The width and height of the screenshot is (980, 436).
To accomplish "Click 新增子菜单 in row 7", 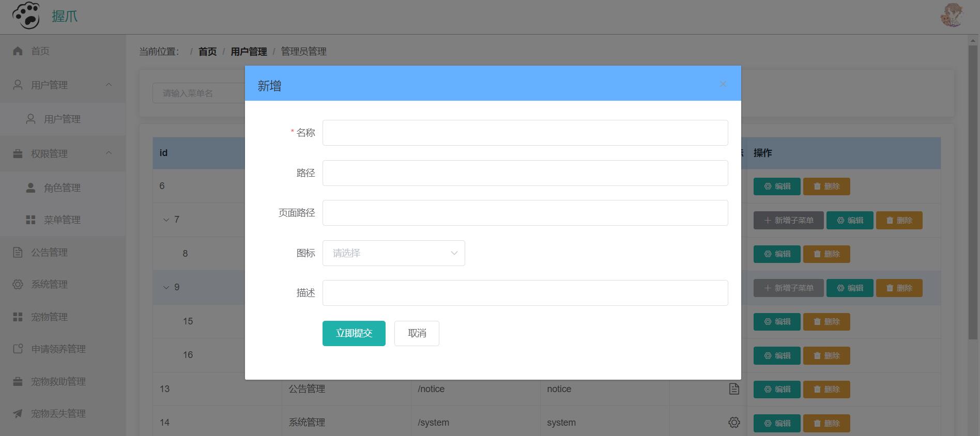I will click(x=789, y=220).
